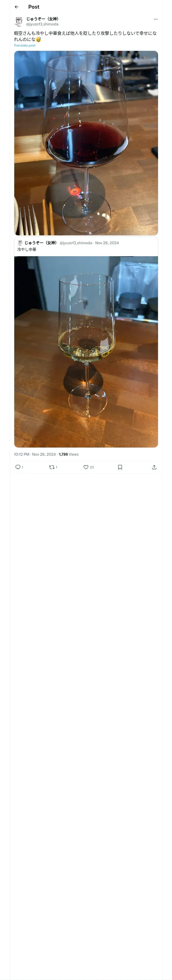Click the quoted post's small avatar
This screenshot has height=980, width=172.
pos(20,243)
